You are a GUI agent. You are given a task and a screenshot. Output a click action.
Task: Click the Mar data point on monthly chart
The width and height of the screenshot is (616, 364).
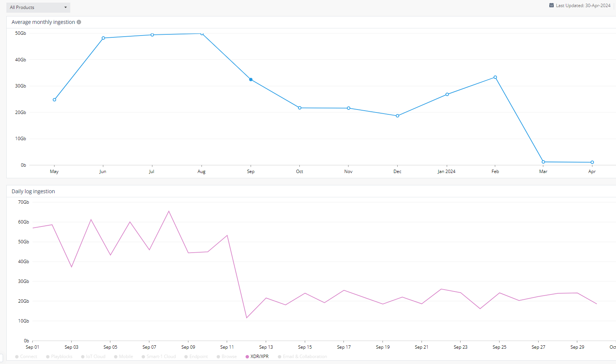[x=543, y=162]
